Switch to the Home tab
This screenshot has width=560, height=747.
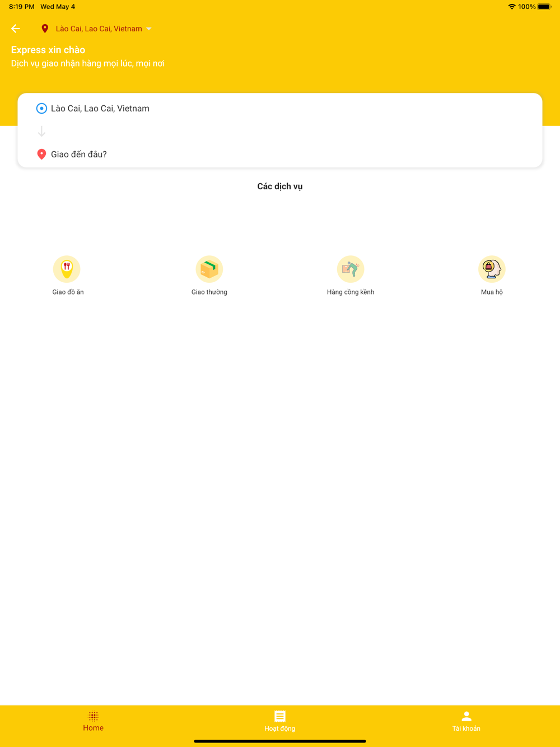click(x=94, y=722)
